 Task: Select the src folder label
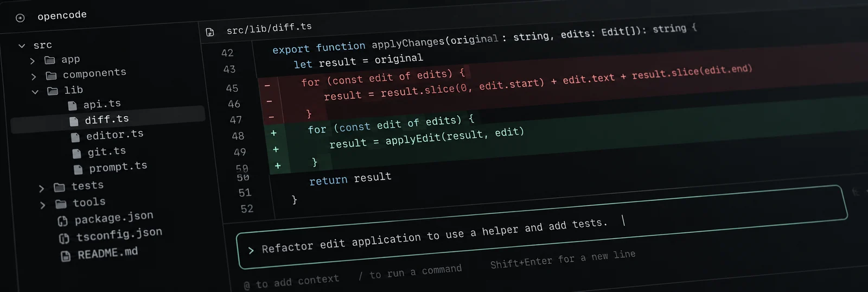coord(43,45)
